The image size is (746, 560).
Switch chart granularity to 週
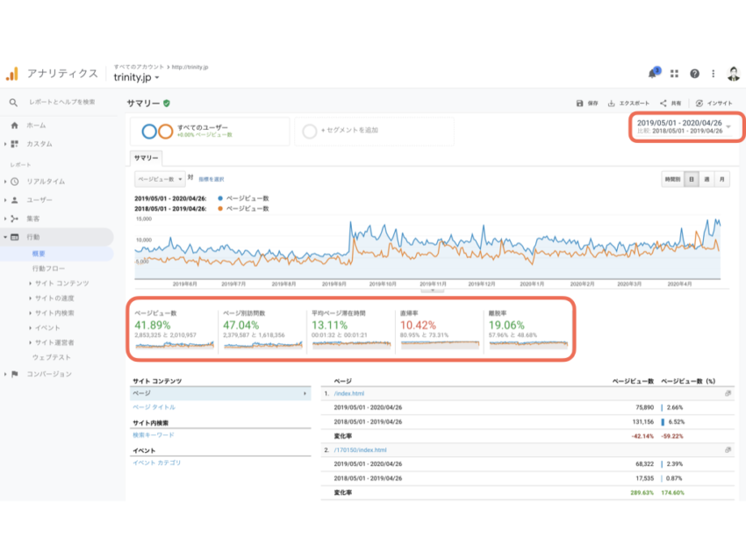coord(706,179)
